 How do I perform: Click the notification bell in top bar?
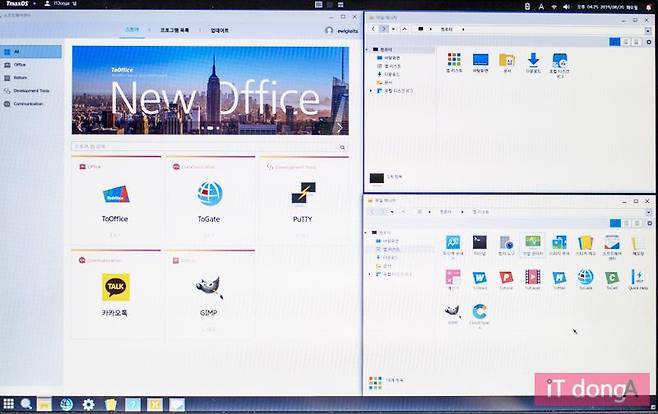(649, 7)
